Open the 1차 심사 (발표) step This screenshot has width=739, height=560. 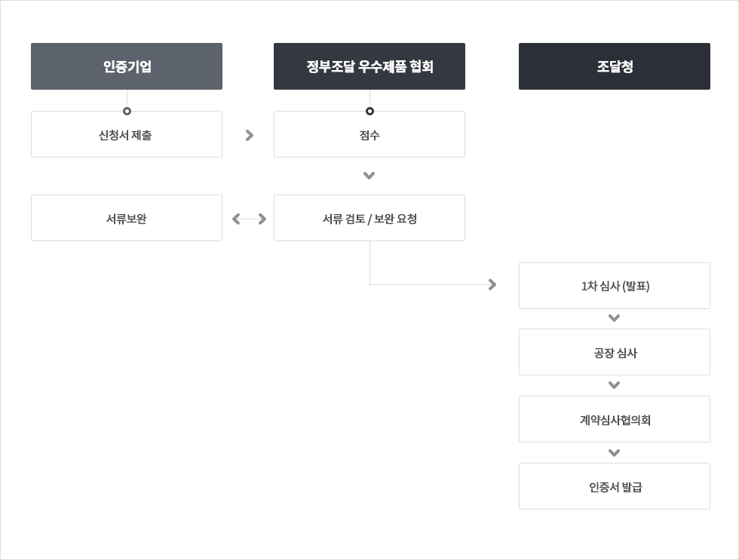point(615,286)
